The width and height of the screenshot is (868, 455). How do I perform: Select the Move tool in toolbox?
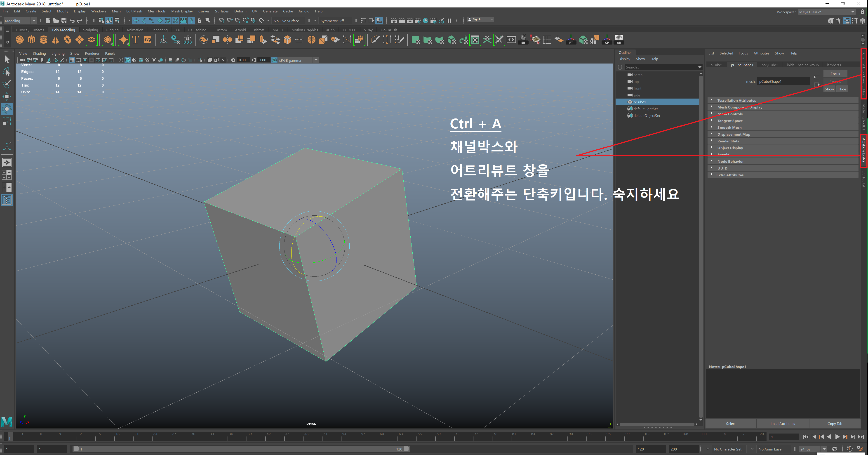tap(7, 97)
